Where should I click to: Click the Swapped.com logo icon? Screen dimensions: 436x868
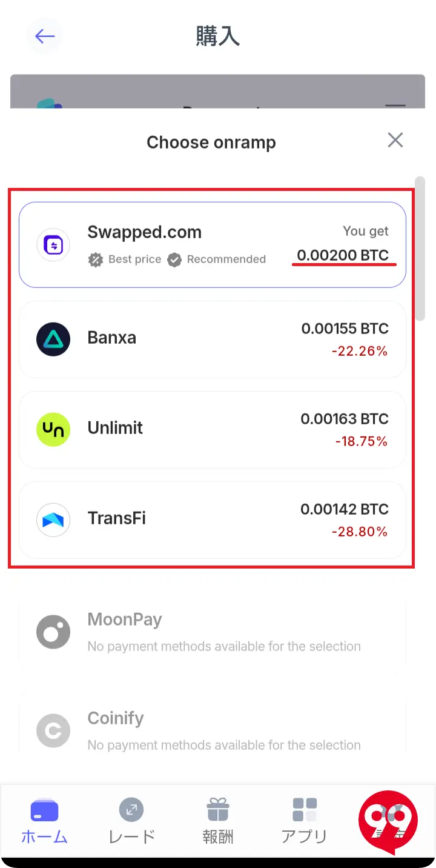53,244
